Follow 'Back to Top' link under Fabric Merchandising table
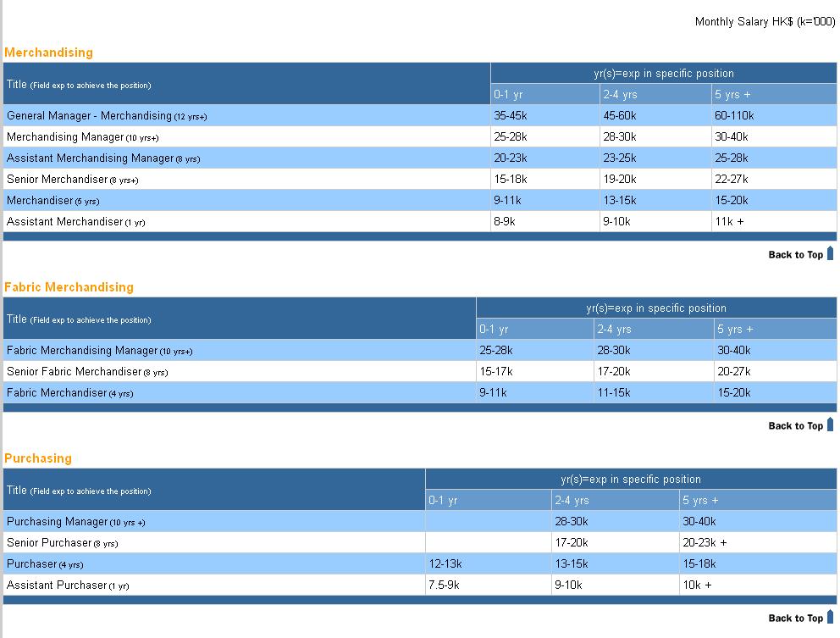840x638 pixels. (795, 426)
